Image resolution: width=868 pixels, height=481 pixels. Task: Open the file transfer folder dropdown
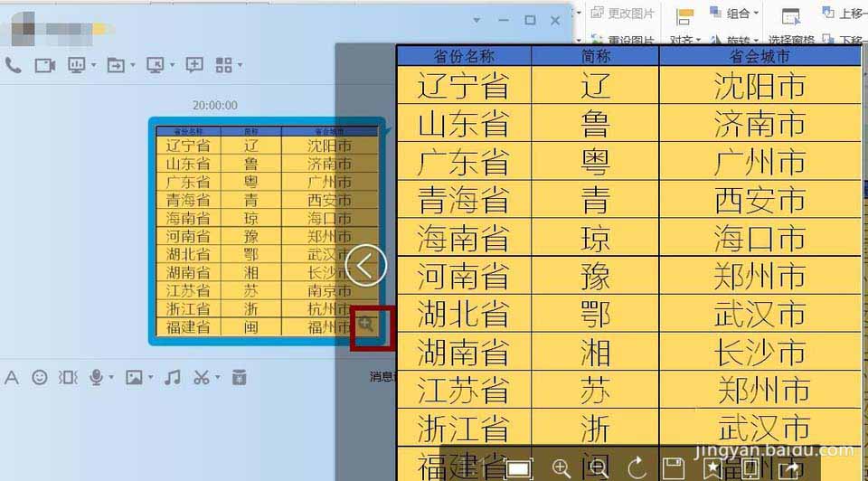[x=132, y=66]
